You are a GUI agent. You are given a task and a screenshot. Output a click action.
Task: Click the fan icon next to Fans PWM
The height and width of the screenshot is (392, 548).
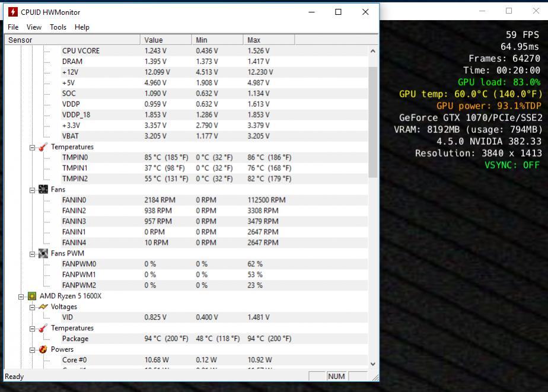tap(43, 253)
